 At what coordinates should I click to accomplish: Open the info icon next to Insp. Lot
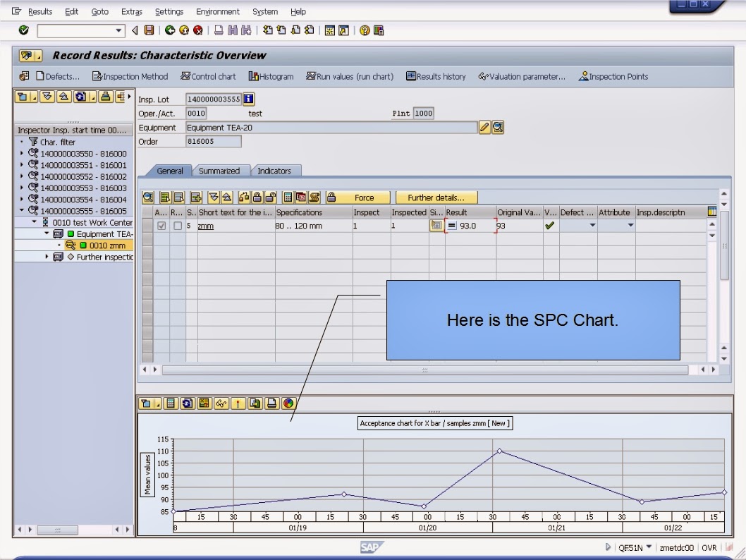click(247, 99)
